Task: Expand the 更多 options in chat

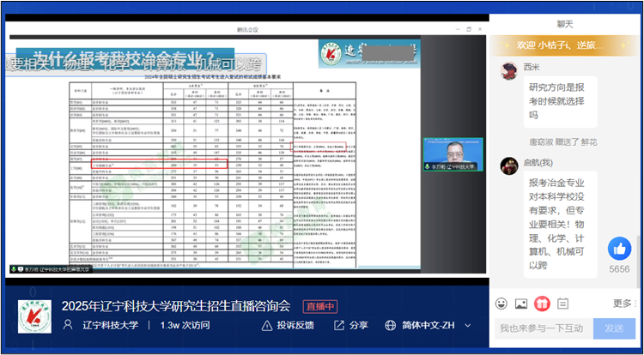Action: point(627,304)
